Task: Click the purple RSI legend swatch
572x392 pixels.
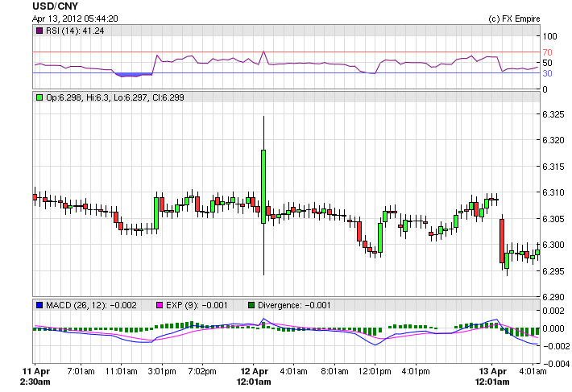Action: (39, 31)
